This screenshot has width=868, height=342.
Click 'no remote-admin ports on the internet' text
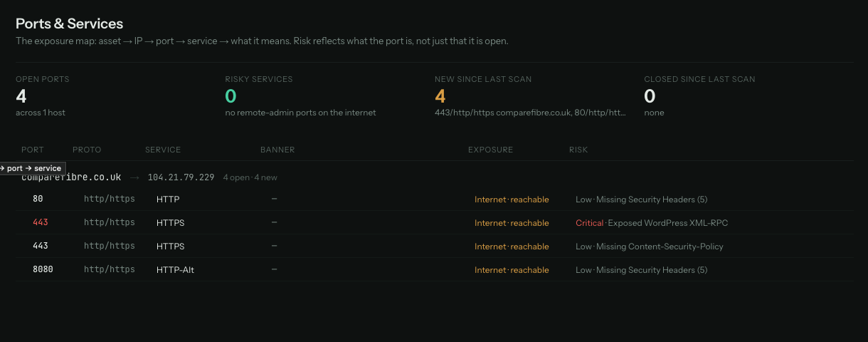[300, 113]
